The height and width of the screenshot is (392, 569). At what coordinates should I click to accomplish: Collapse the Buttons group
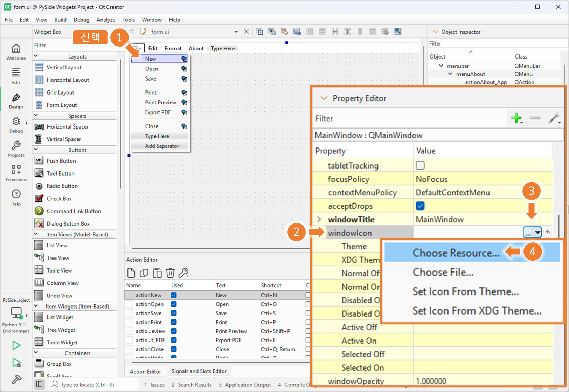[36, 150]
